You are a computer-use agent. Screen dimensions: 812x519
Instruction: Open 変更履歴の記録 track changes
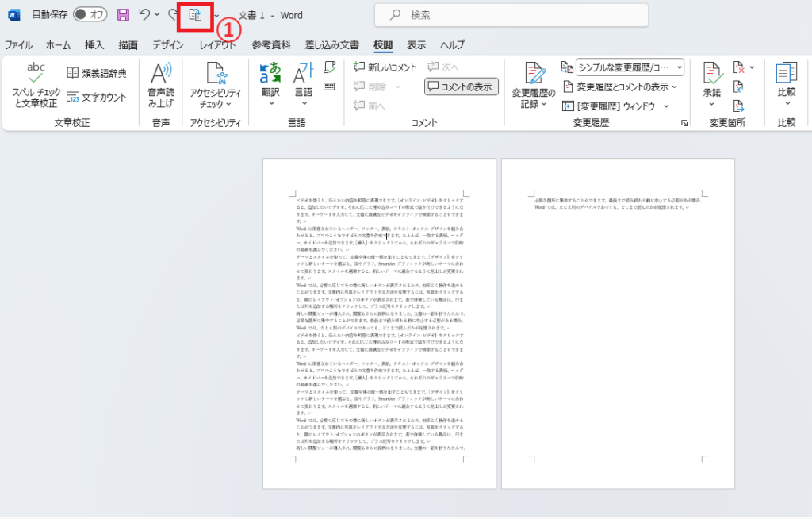pos(534,85)
